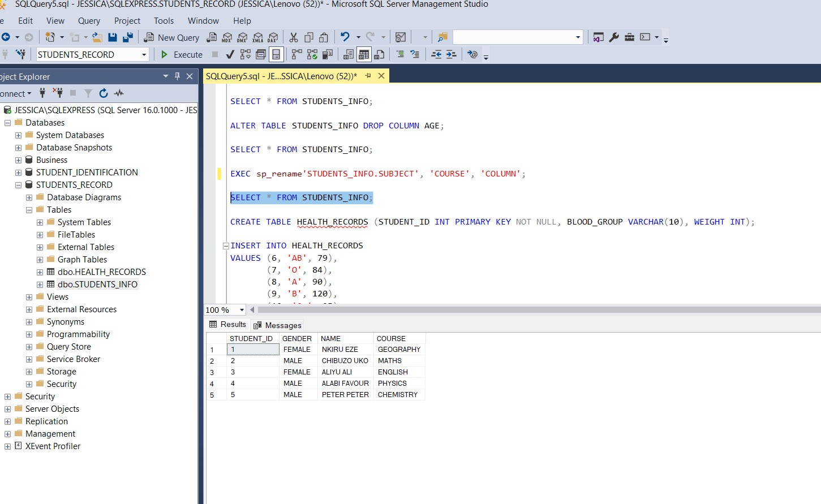The image size is (821, 504).
Task: Open the Query menu
Action: pos(89,21)
